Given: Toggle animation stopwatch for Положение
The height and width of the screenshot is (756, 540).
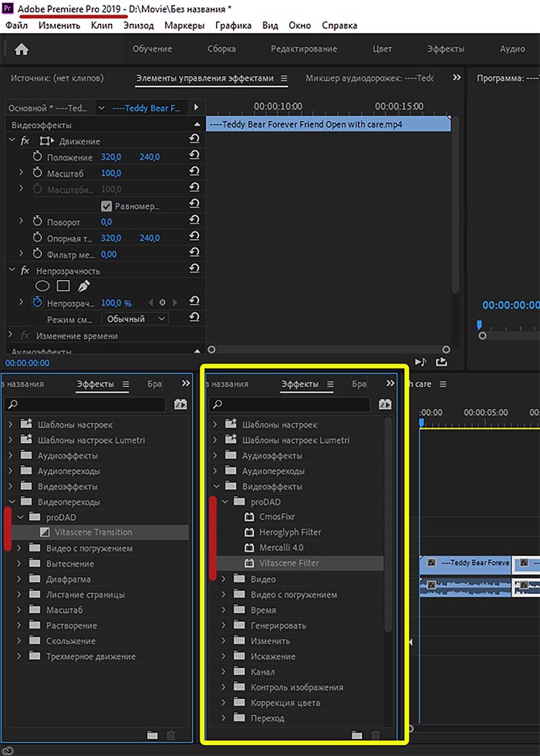Looking at the screenshot, I should [37, 157].
